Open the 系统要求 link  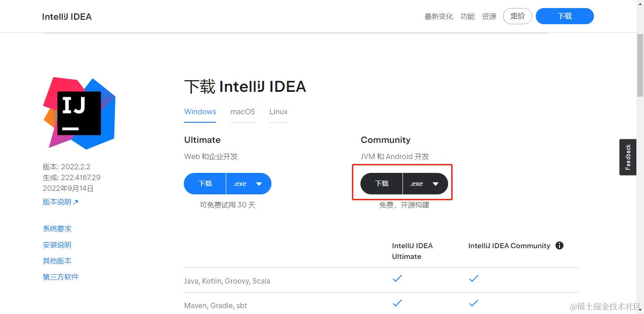[57, 229]
